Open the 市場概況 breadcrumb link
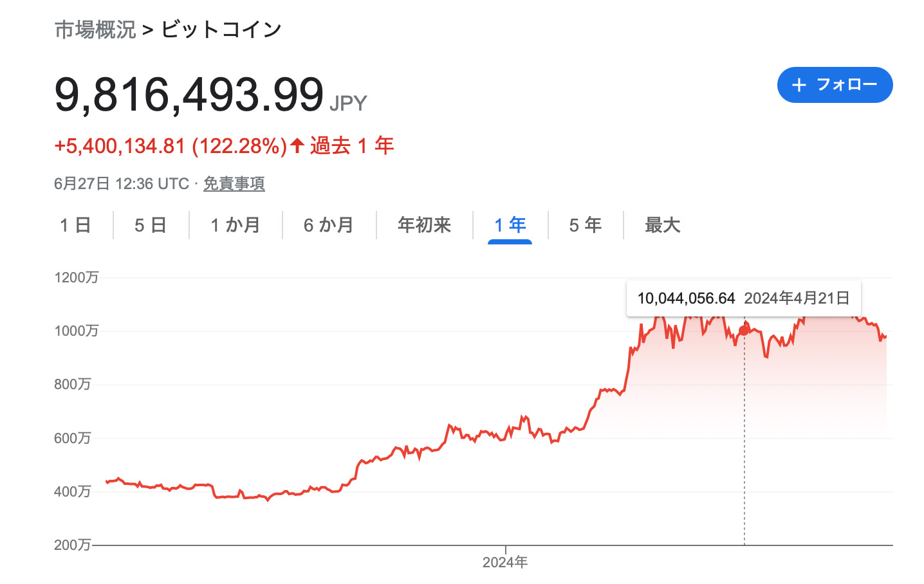 pyautogui.click(x=95, y=30)
